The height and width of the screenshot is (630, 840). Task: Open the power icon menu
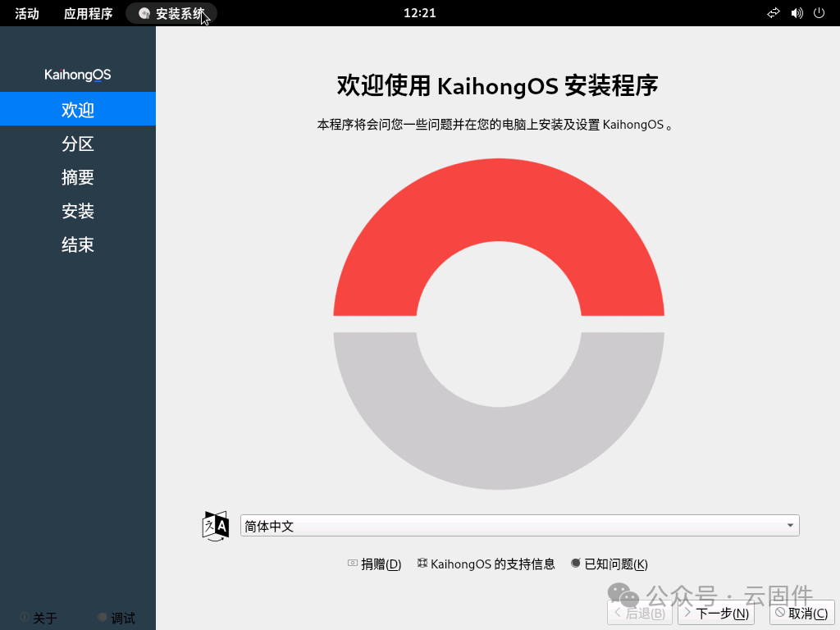[819, 13]
